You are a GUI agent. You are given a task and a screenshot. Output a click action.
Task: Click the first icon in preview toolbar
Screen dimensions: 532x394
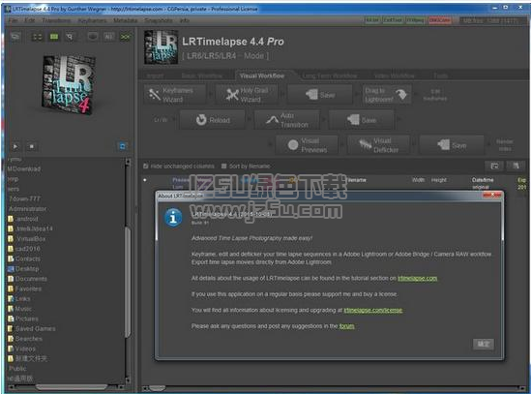[x=15, y=37]
